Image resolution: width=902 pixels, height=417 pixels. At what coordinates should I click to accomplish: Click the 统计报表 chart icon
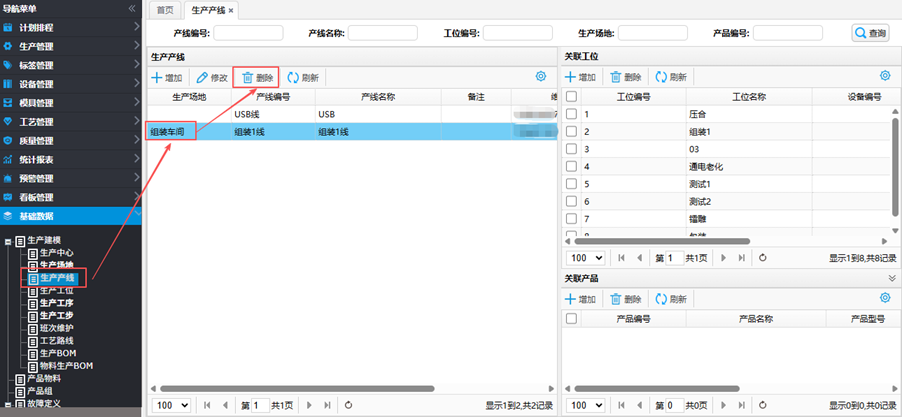pyautogui.click(x=8, y=159)
